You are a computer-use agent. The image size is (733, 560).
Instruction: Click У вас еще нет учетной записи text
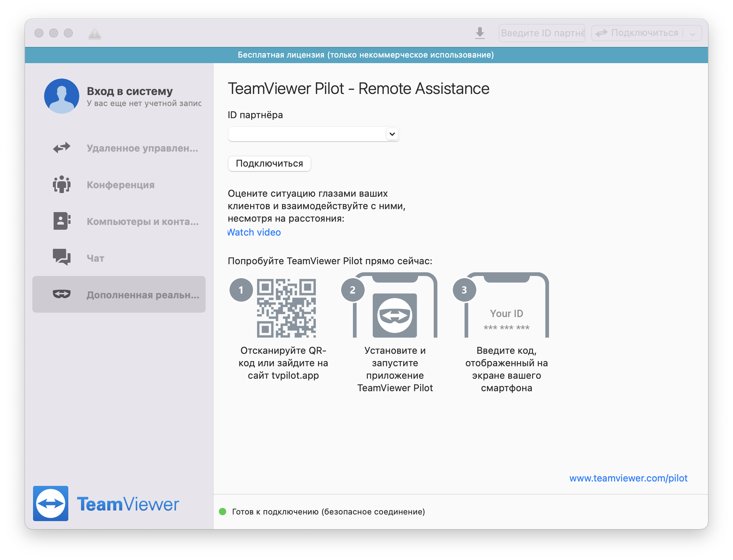click(x=144, y=103)
